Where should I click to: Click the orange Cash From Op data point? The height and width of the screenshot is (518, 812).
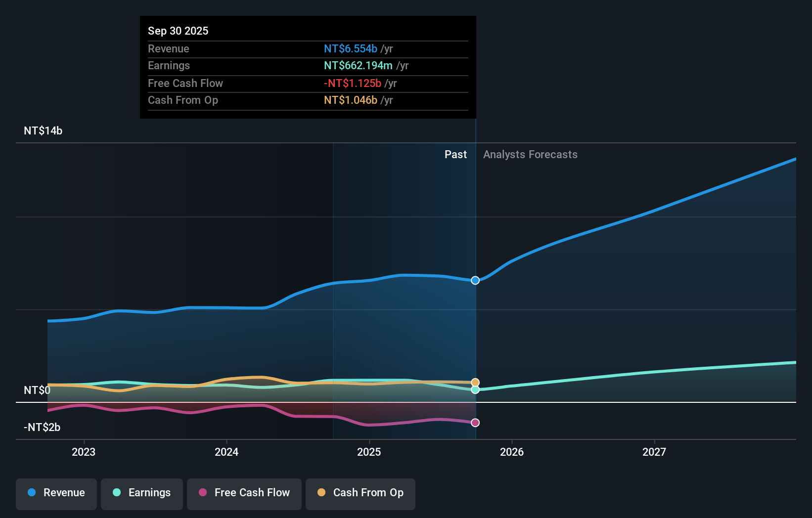point(475,383)
